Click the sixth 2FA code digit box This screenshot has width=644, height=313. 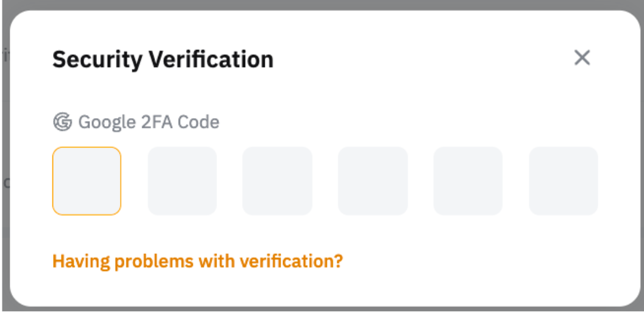pos(563,181)
